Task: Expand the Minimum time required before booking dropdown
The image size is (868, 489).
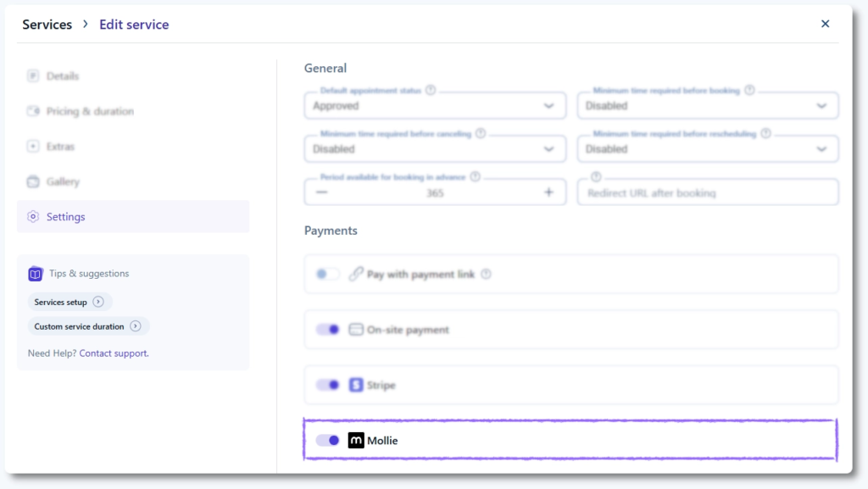Action: 708,106
